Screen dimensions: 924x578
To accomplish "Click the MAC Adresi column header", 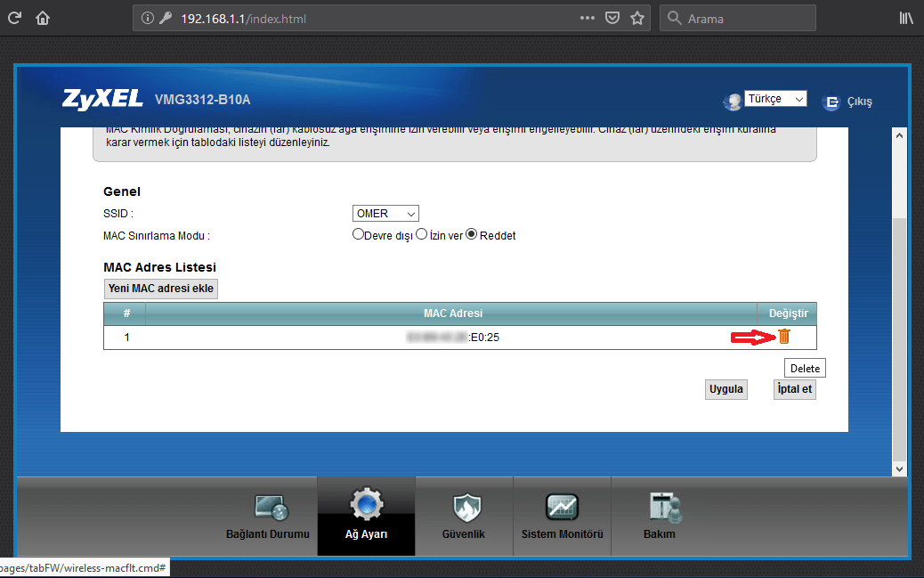I will 452,313.
